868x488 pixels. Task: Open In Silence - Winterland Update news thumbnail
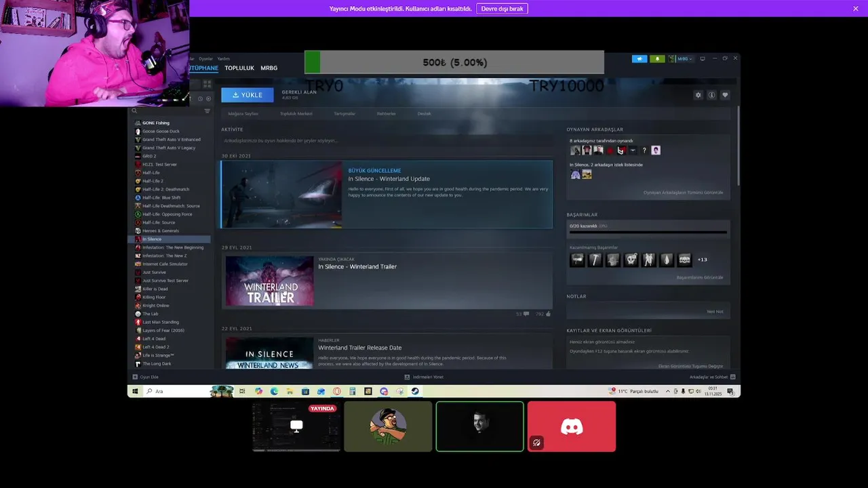[x=281, y=195]
